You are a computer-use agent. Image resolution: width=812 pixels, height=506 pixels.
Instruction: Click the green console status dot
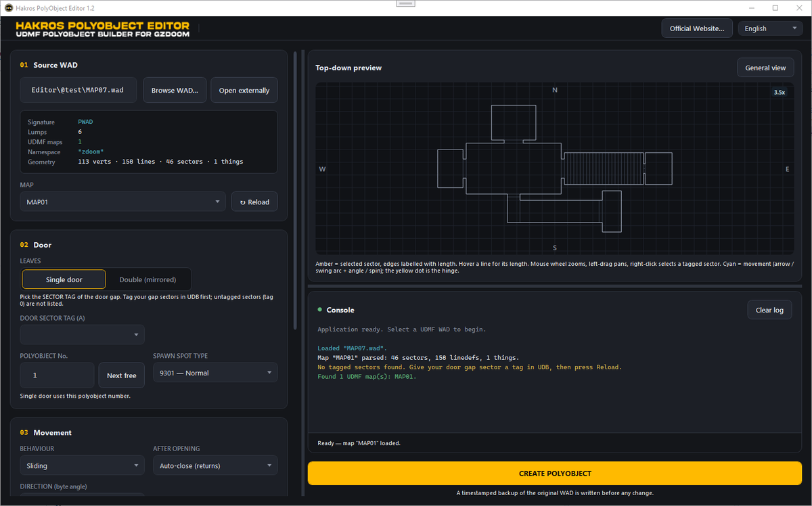tap(319, 310)
